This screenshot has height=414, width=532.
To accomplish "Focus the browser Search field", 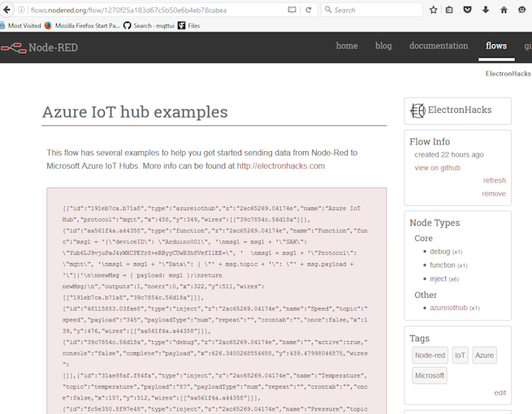I will coord(371,10).
